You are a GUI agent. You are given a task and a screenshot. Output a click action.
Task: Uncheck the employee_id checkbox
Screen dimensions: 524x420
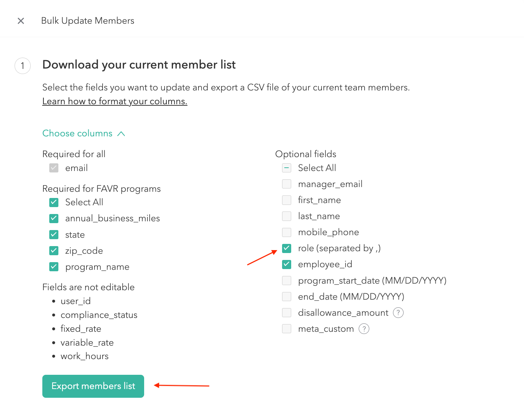point(287,264)
